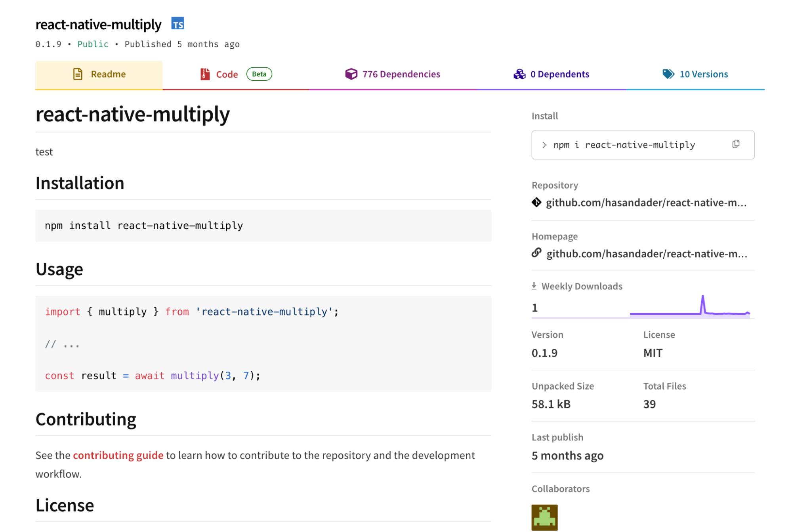Click the Versions tags icon
The image size is (792, 532).
point(668,74)
